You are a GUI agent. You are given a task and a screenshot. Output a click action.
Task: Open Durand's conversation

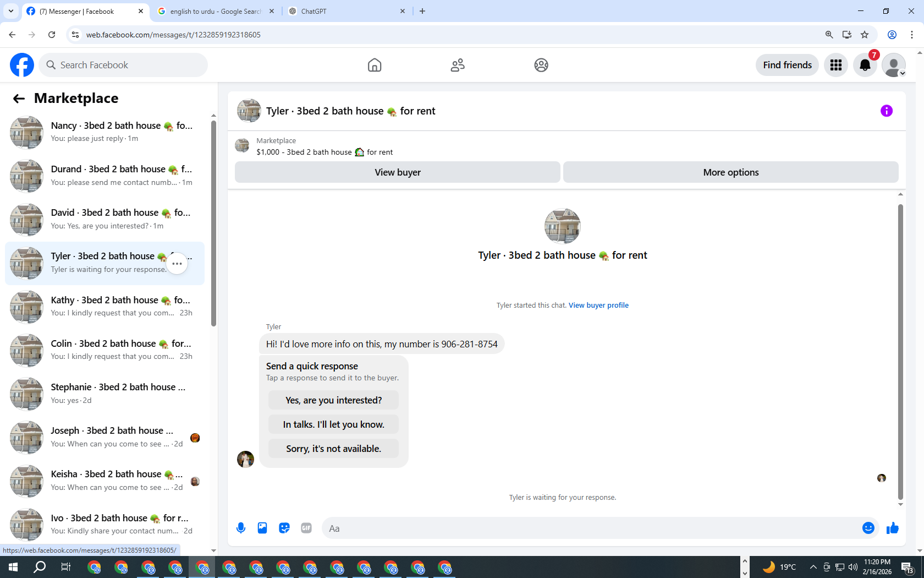coord(105,176)
